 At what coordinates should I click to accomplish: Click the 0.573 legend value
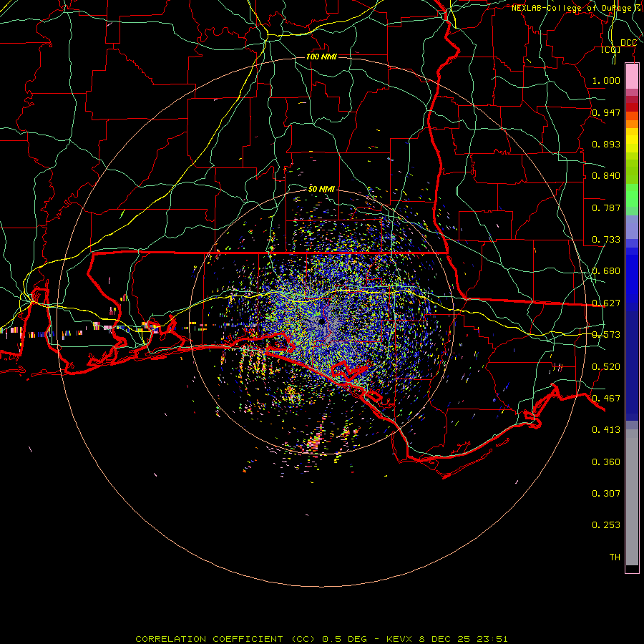(x=606, y=335)
